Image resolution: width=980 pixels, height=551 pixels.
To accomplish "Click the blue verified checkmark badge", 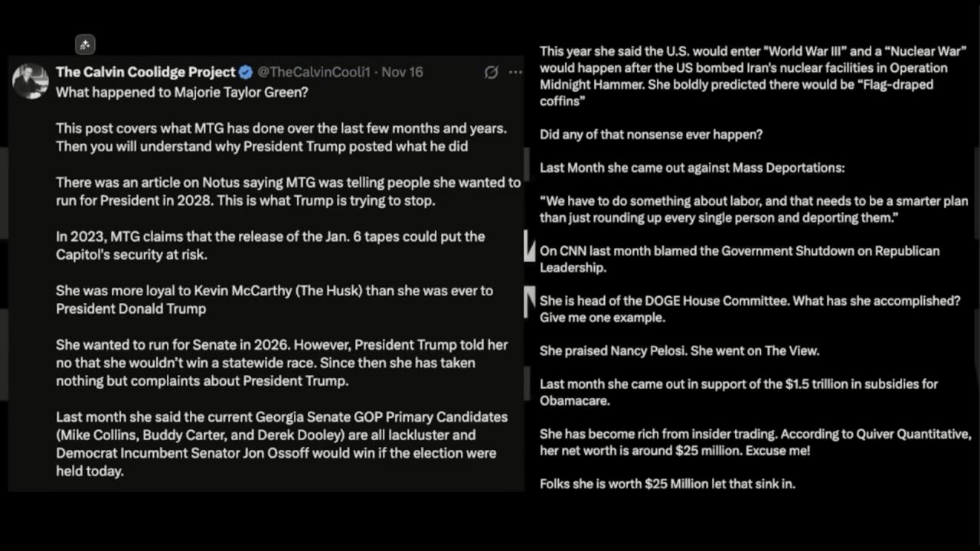I will coord(246,72).
